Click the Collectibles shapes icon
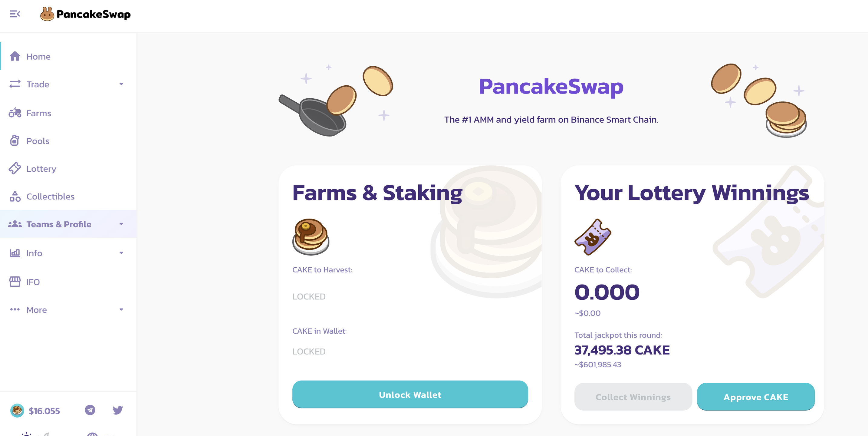The width and height of the screenshot is (868, 436). (15, 196)
